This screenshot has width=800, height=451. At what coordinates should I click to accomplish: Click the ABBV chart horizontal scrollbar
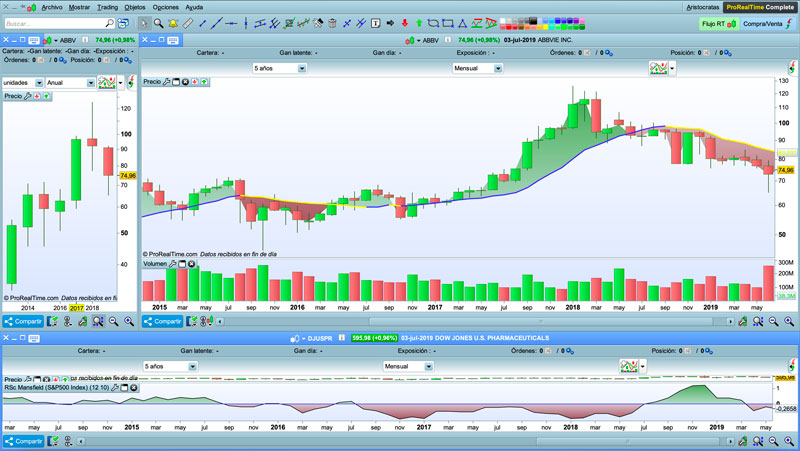pos(541,321)
